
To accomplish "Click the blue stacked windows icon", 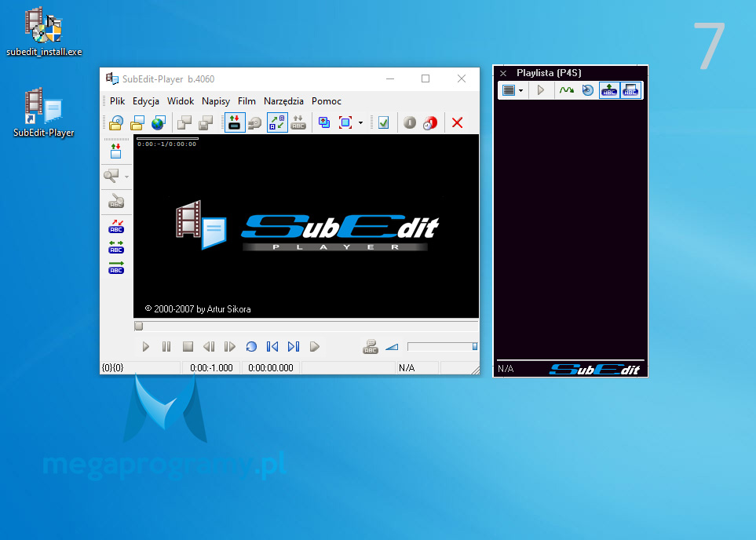I will pyautogui.click(x=324, y=123).
